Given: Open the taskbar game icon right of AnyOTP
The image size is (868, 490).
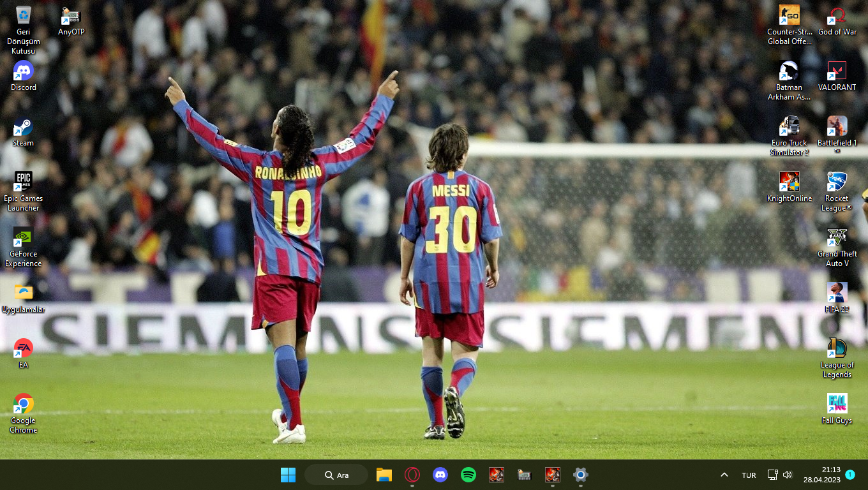Looking at the screenshot, I should (x=553, y=475).
